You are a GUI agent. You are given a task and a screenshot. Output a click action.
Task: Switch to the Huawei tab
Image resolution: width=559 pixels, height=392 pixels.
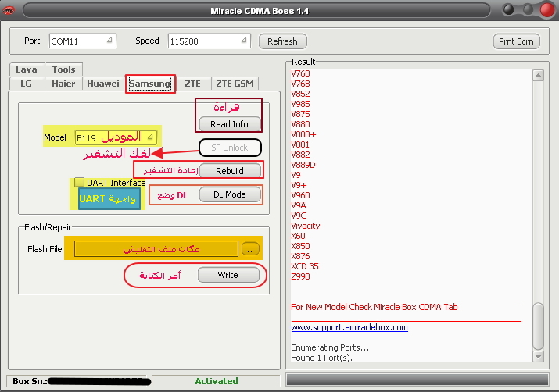pos(103,84)
